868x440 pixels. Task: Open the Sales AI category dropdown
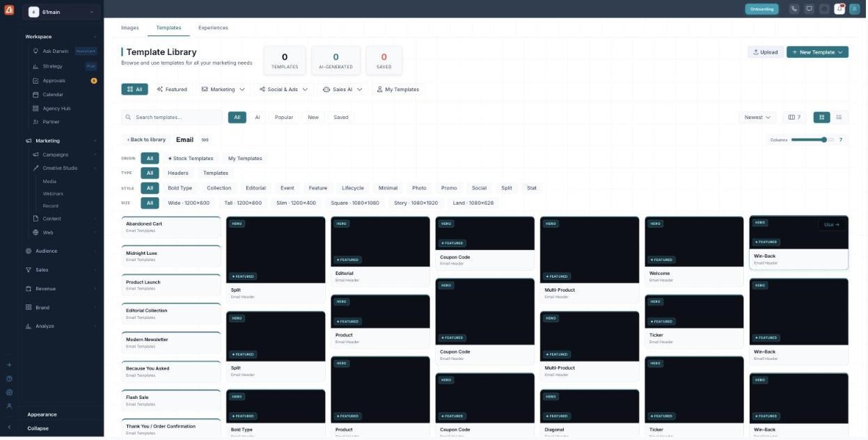(x=342, y=89)
